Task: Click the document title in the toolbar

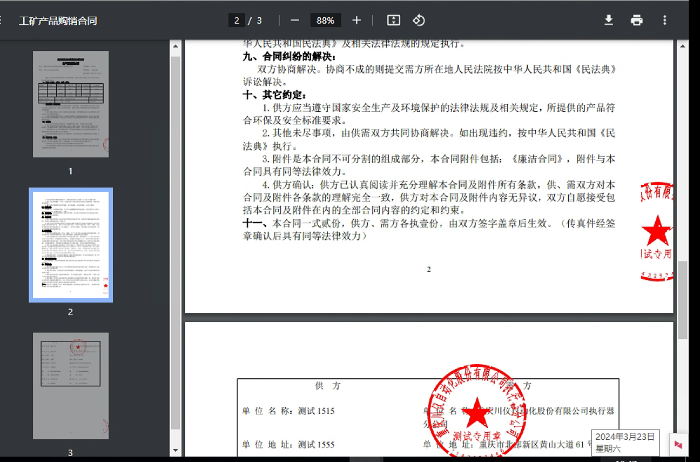Action: coord(57,20)
